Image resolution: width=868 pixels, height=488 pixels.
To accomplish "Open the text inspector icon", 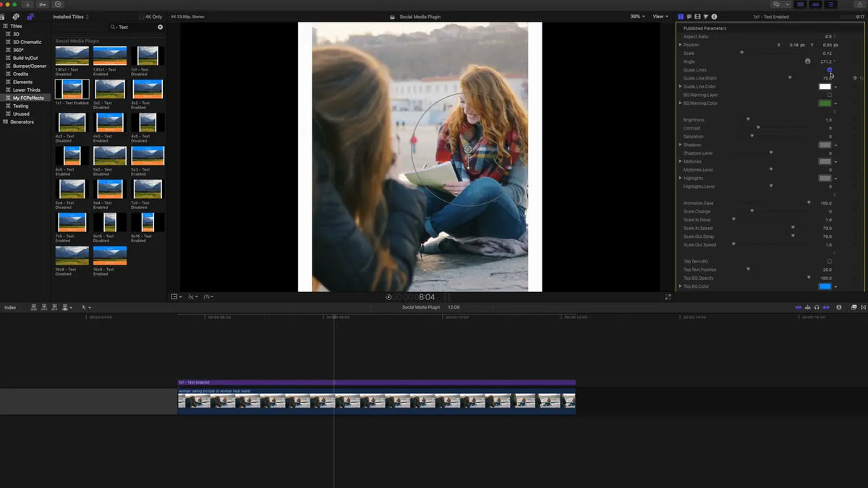I will [689, 17].
